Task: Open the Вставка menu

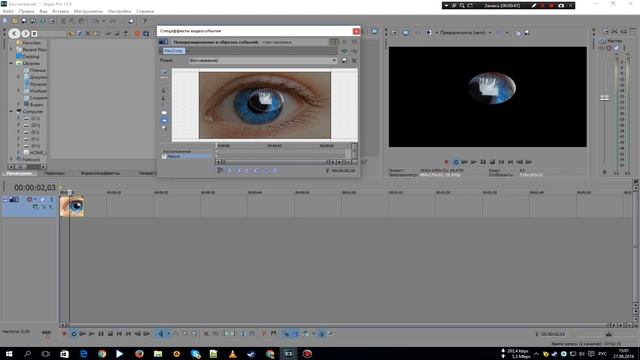Action: (60, 11)
